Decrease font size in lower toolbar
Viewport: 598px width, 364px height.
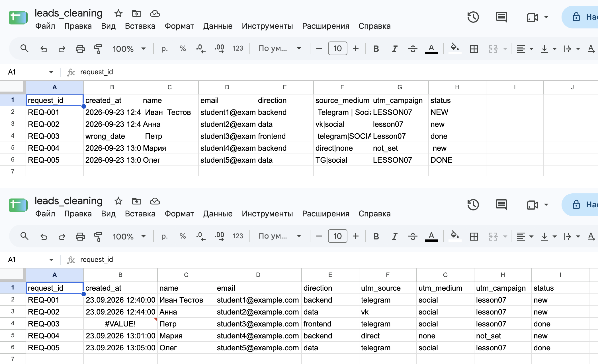click(319, 236)
